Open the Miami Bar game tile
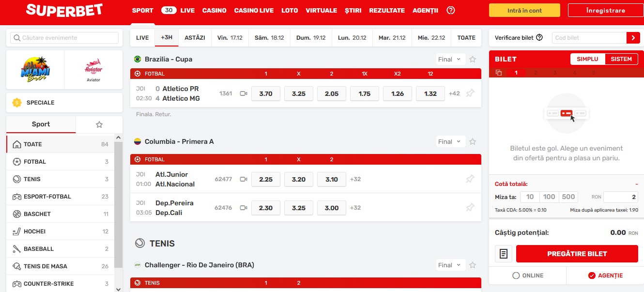The image size is (644, 292). coord(35,70)
